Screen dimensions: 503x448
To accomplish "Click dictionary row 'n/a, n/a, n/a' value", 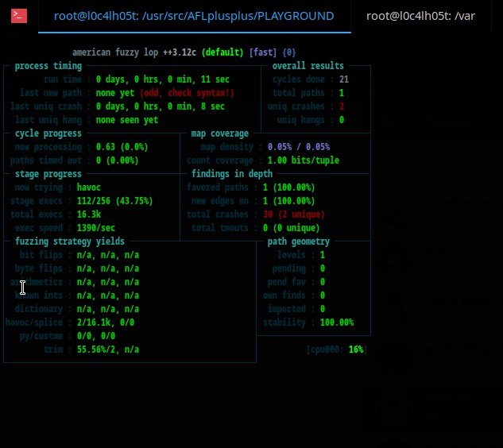I will tap(108, 309).
